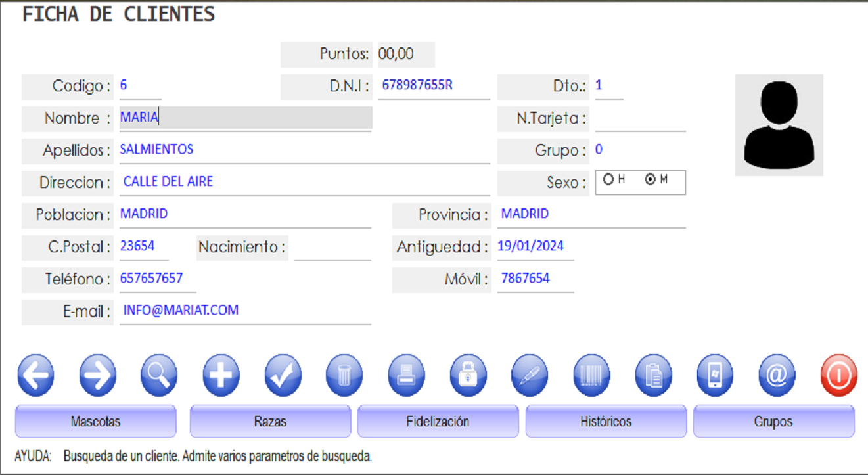Open the Razas section
868x475 pixels.
(270, 421)
